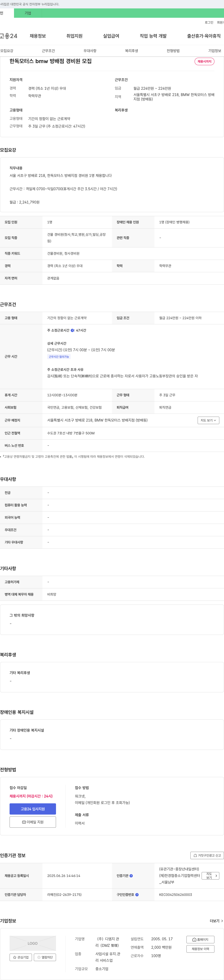Click the 인증기관 담당자 phone number 라혜진(02-2639-2175)
This screenshot has width=224, height=980.
click(x=64, y=895)
